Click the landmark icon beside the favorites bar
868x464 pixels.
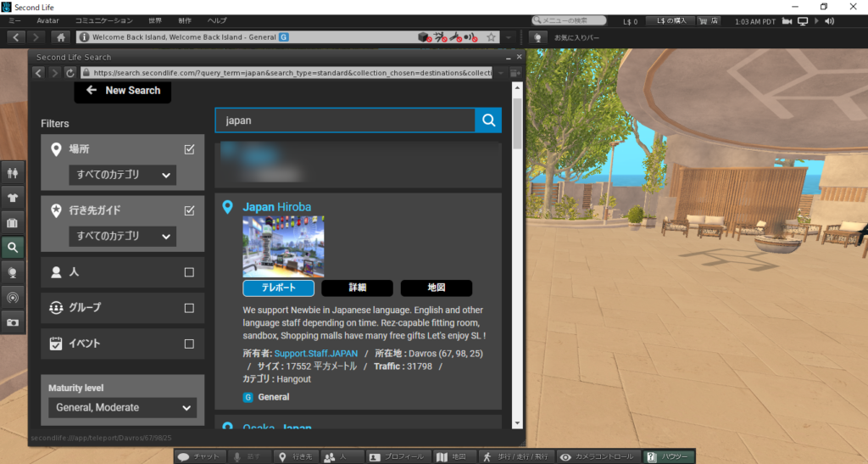pos(537,37)
